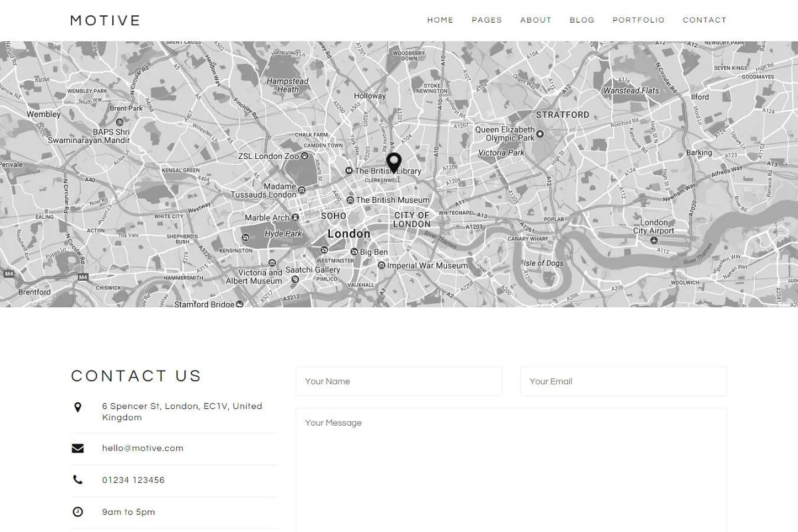The image size is (798, 532).
Task: Click the black map location pin marker
Action: point(394,162)
